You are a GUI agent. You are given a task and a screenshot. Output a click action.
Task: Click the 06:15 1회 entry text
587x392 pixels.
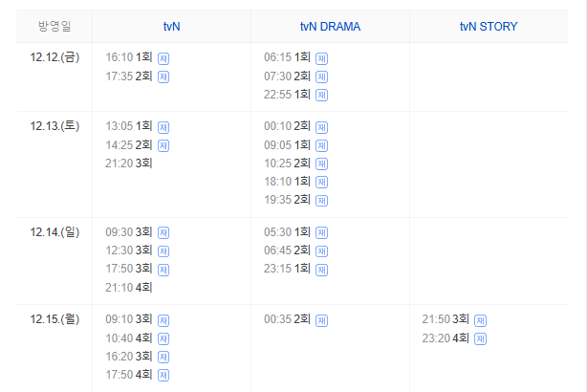coord(287,57)
